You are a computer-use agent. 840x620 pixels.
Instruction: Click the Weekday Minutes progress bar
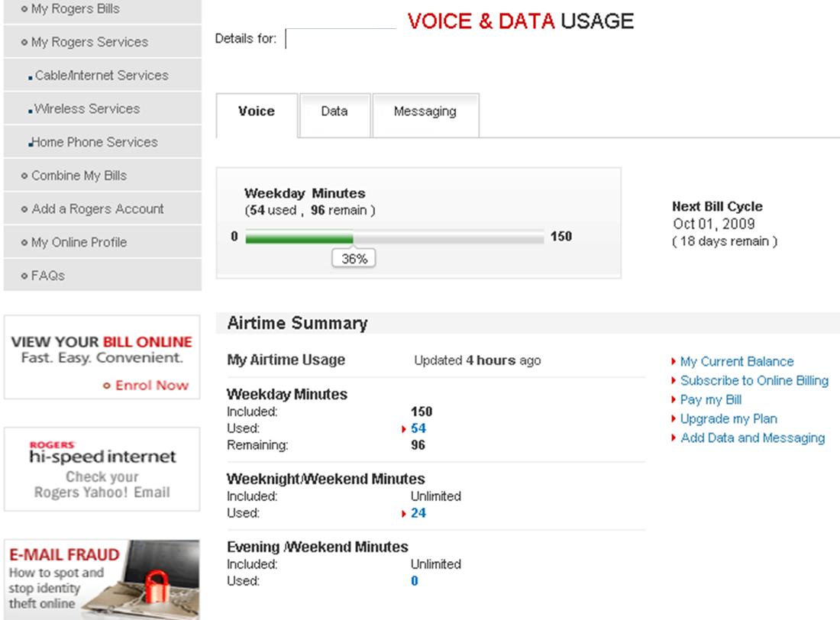pos(395,237)
